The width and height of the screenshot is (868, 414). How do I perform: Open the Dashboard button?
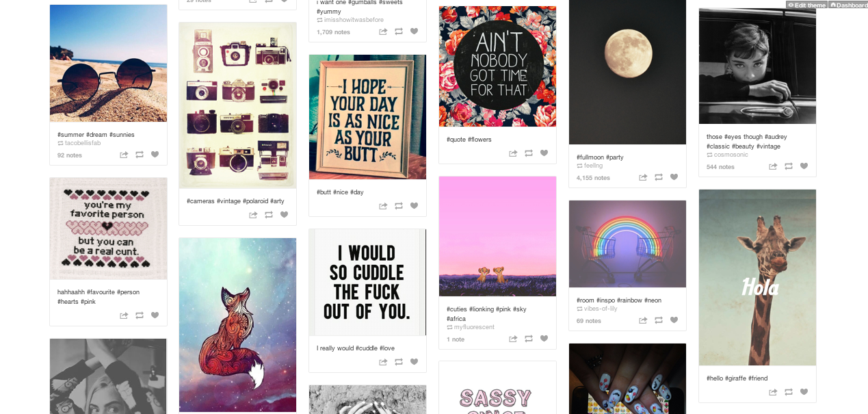848,5
